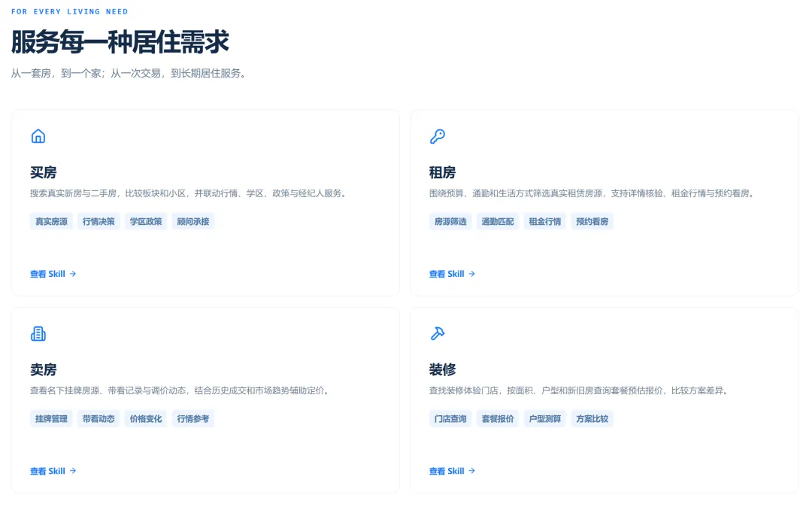Screen dimensions: 812x507
Task: Open 查看 Skill link in 卖房 card
Action: pyautogui.click(x=53, y=471)
